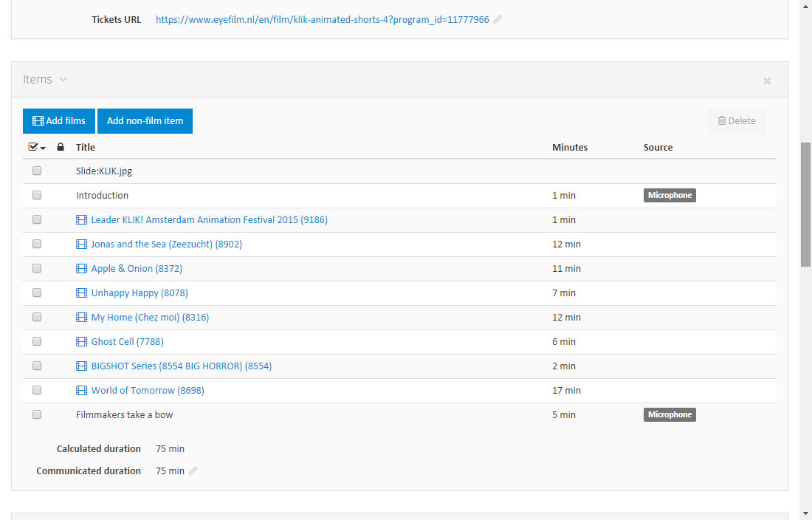Open the Jonas and the Sea link

click(166, 244)
